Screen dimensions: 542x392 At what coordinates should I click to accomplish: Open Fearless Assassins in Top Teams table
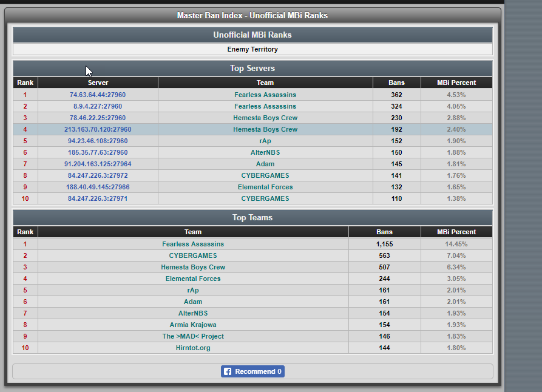click(x=193, y=244)
